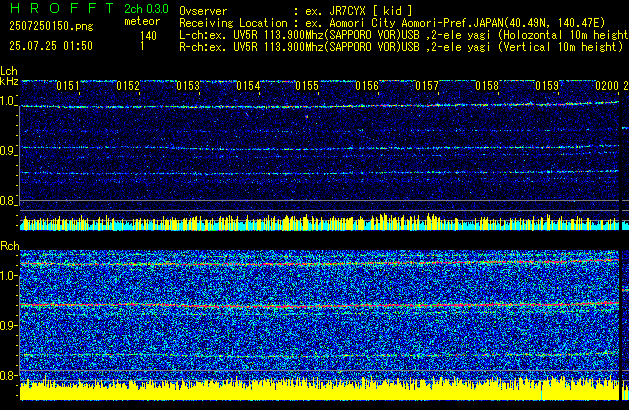
Task: Click the 0151 time marker
Action: point(68,86)
